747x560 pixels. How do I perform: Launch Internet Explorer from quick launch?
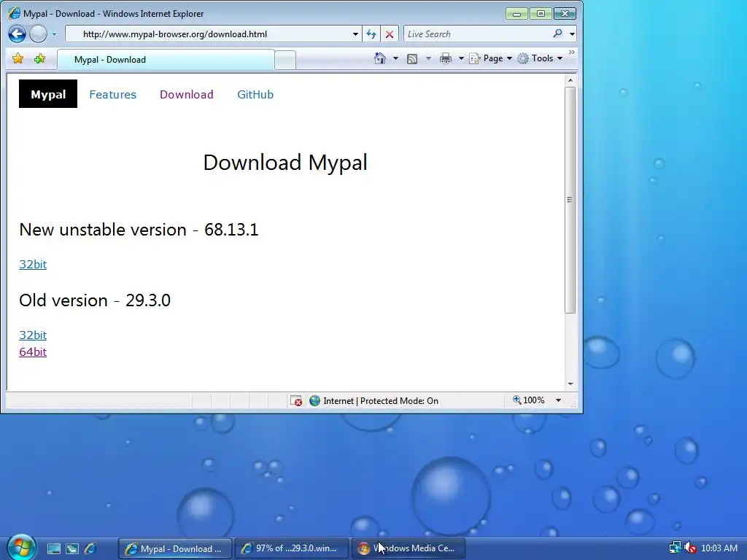pyautogui.click(x=90, y=548)
